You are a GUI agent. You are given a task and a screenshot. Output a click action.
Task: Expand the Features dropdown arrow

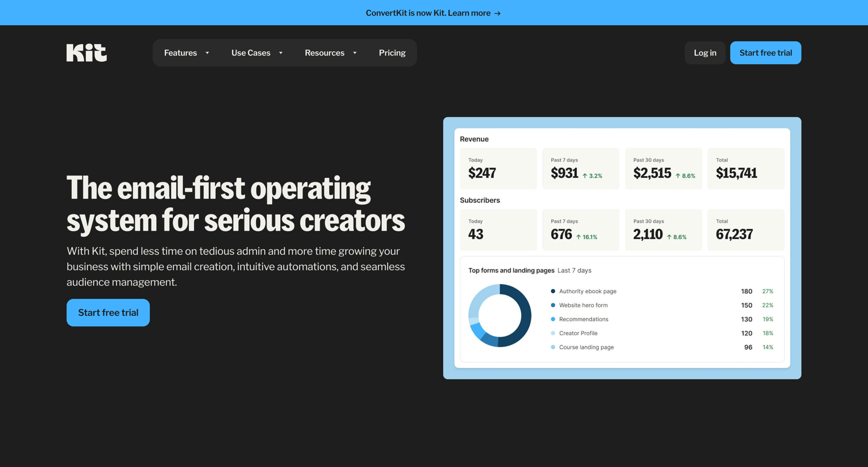coord(207,53)
